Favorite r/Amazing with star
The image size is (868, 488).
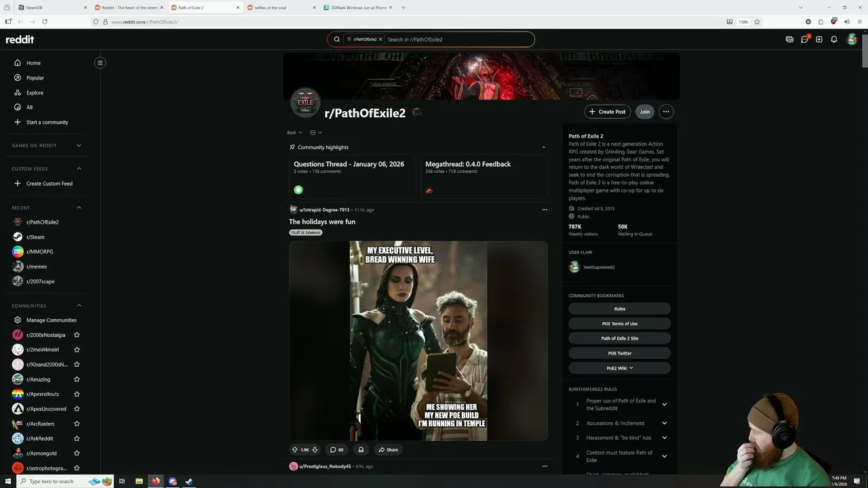(x=77, y=380)
